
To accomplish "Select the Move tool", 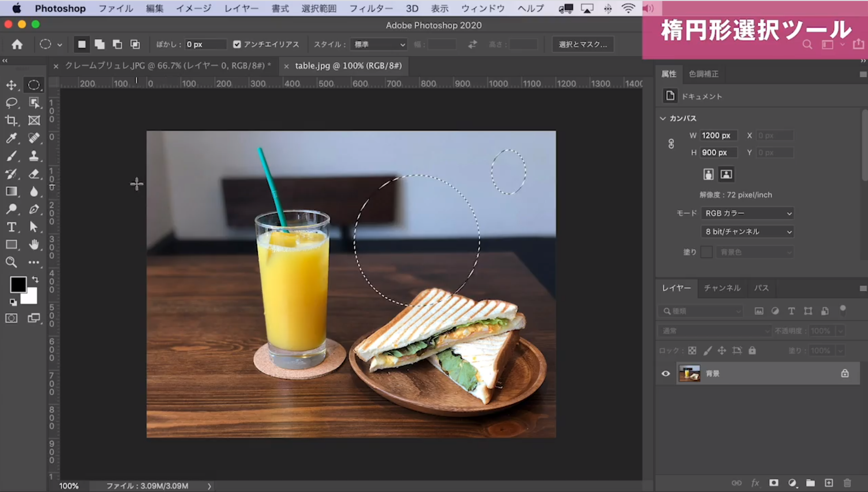I will coord(12,85).
